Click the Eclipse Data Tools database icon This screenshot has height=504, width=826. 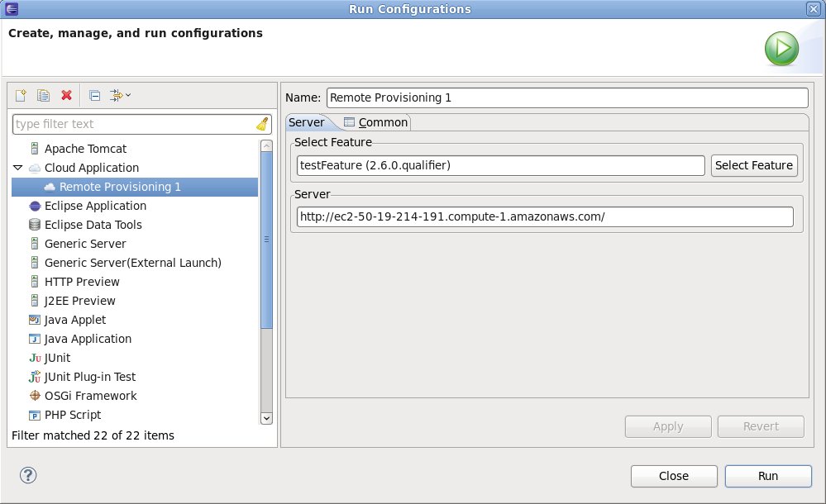click(35, 225)
